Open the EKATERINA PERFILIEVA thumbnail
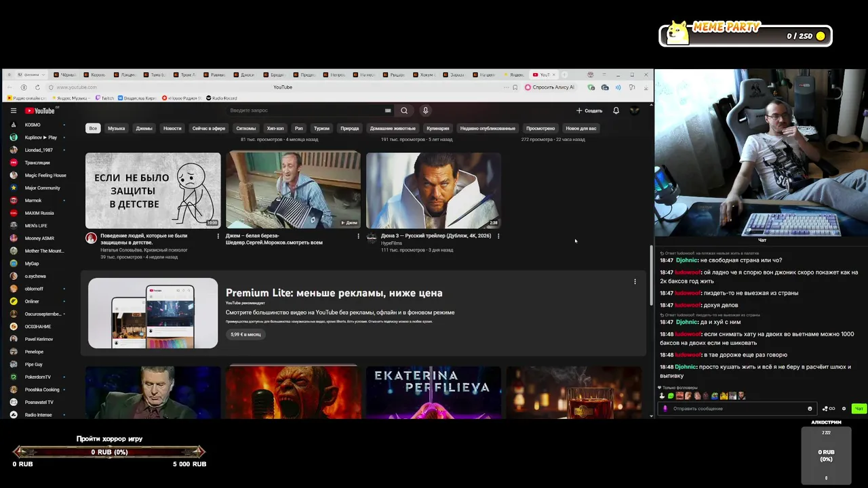 click(x=433, y=392)
